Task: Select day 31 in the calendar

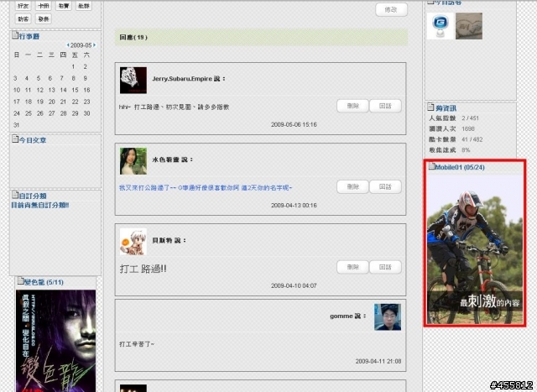Action: [x=17, y=125]
